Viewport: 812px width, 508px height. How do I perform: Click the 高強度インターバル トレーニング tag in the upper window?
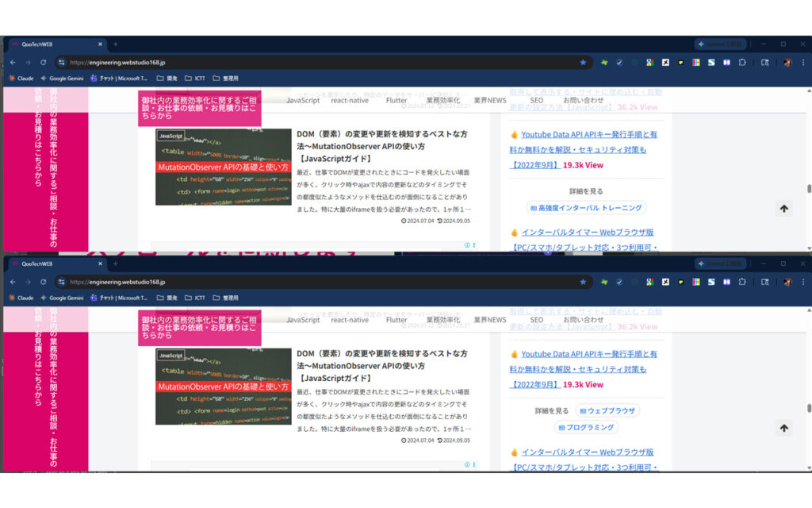(586, 208)
